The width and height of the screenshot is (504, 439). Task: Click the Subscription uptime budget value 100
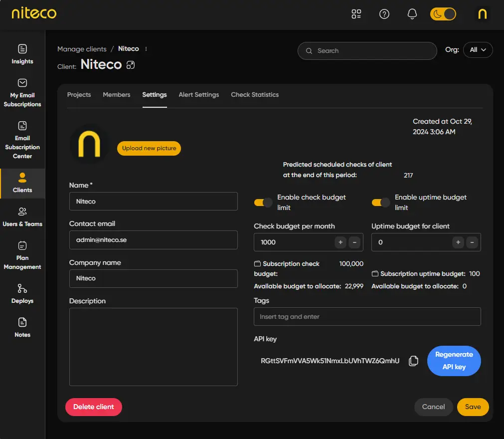pos(474,274)
